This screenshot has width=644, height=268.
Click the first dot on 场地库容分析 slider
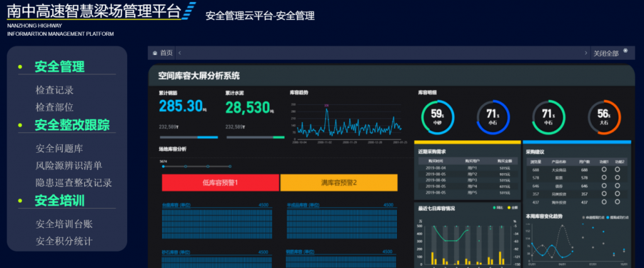(x=164, y=167)
